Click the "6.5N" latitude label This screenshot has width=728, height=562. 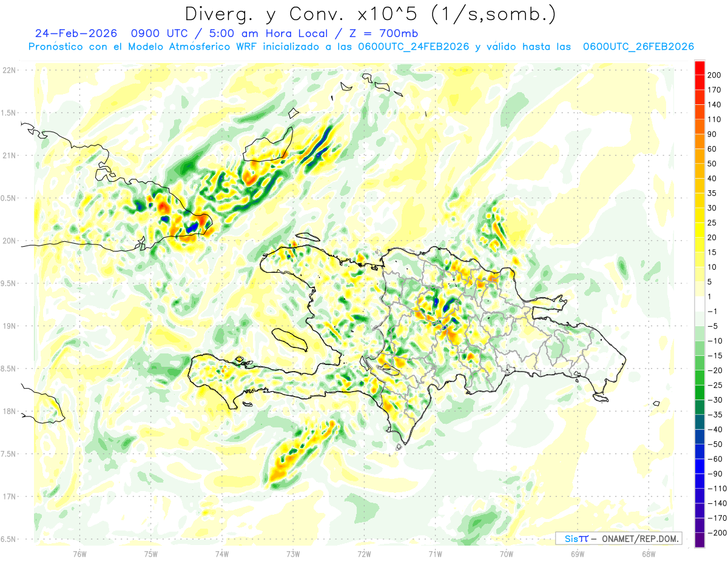[x=9, y=539]
